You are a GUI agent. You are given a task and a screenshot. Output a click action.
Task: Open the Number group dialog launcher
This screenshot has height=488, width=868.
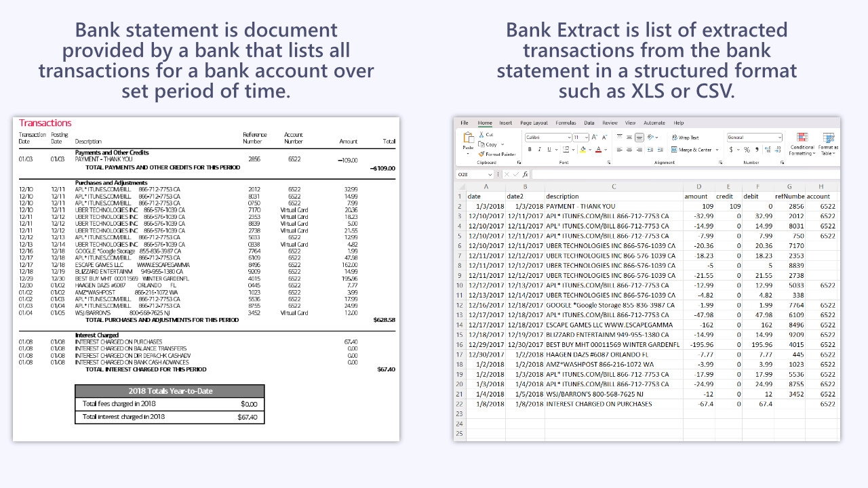pos(782,163)
